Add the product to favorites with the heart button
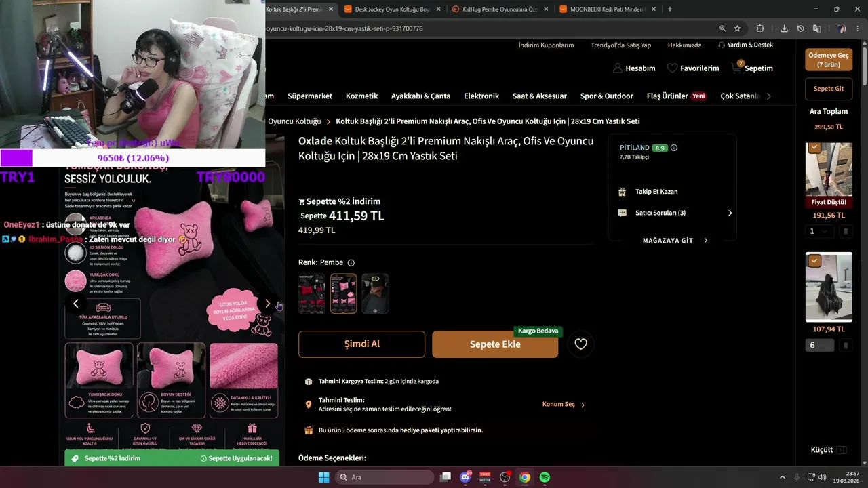 pos(580,344)
